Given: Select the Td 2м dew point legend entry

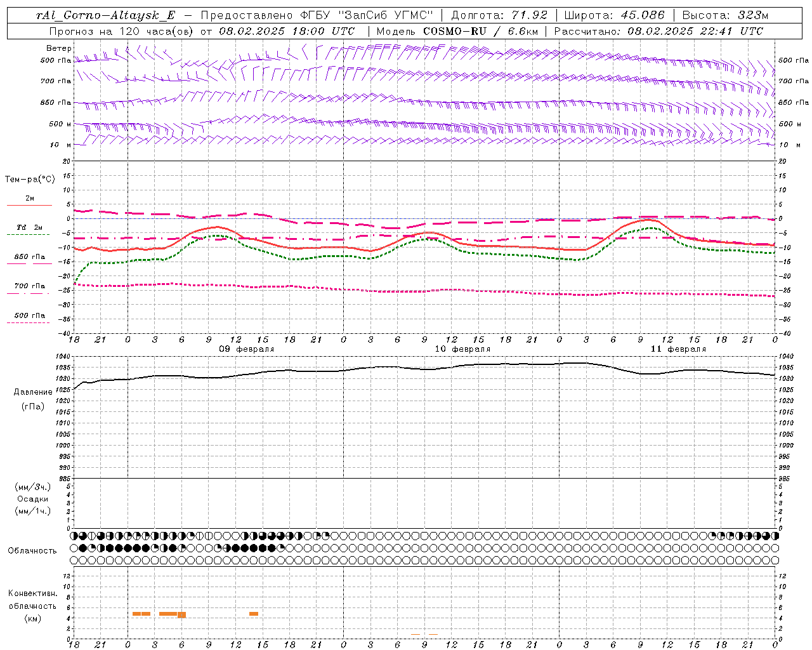Looking at the screenshot, I should click(30, 227).
